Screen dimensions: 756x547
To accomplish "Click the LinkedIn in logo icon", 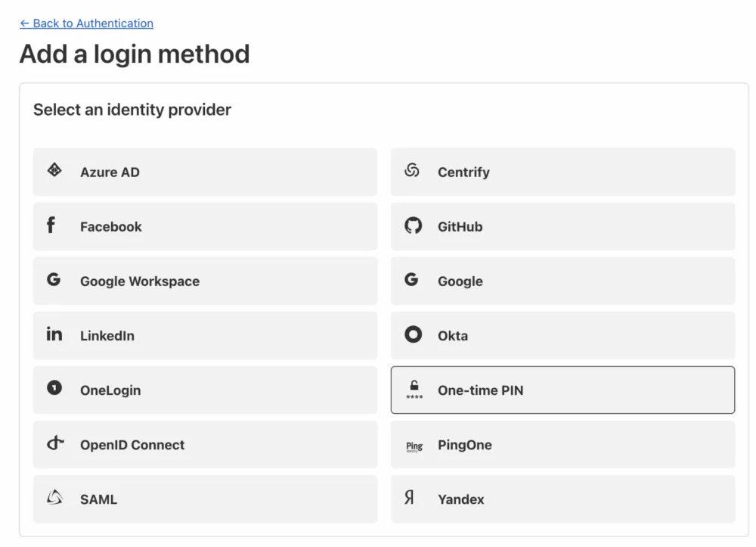I will pos(54,334).
